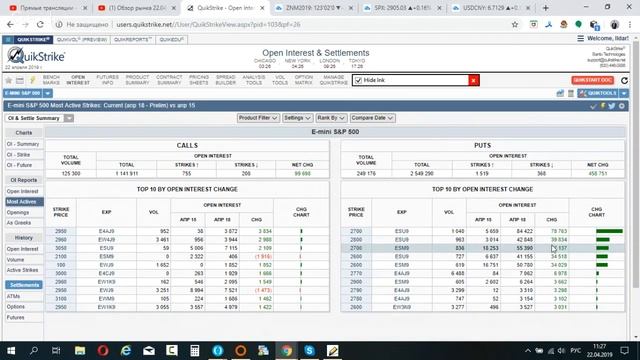This screenshot has width=640, height=360.
Task: Expand the E-mini S&P 500 product arrow
Action: pos(48,93)
